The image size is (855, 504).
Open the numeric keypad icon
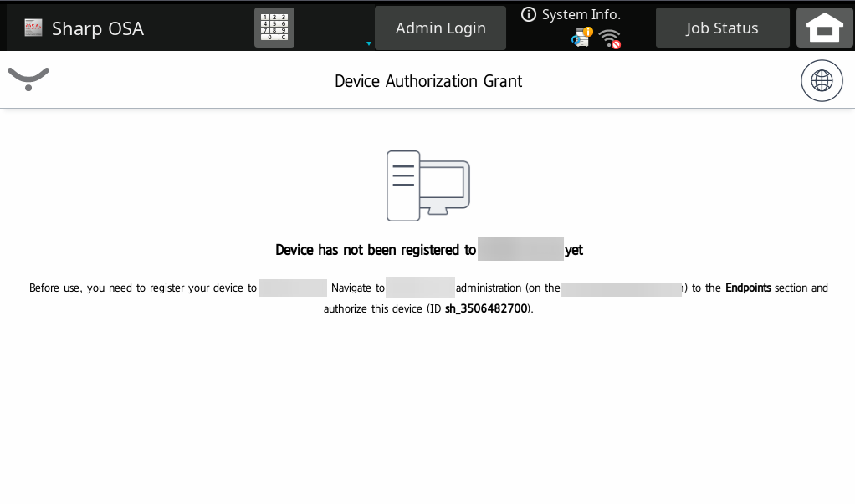click(x=274, y=28)
